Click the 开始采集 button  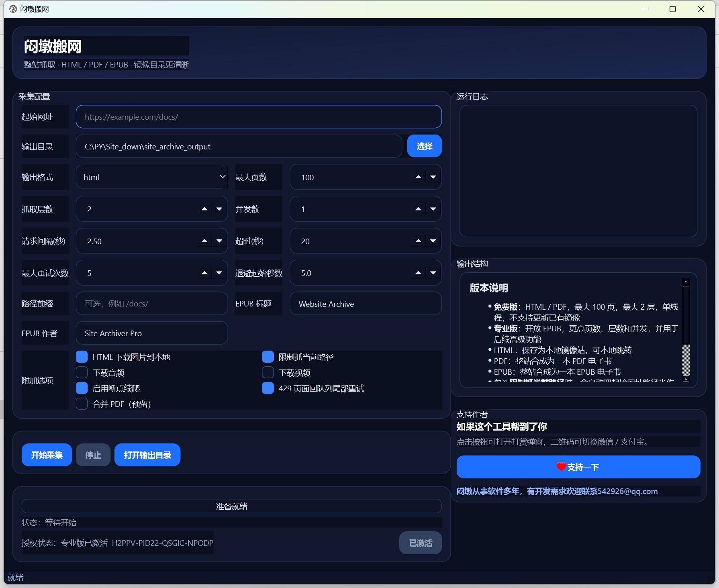tap(46, 455)
